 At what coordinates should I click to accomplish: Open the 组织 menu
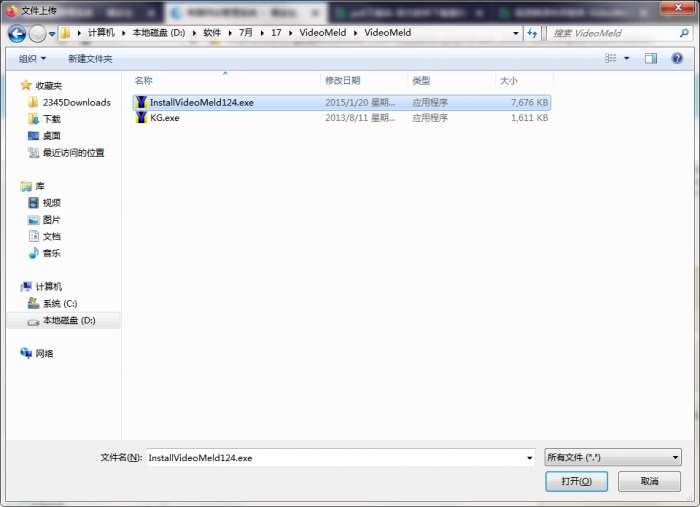pyautogui.click(x=32, y=58)
